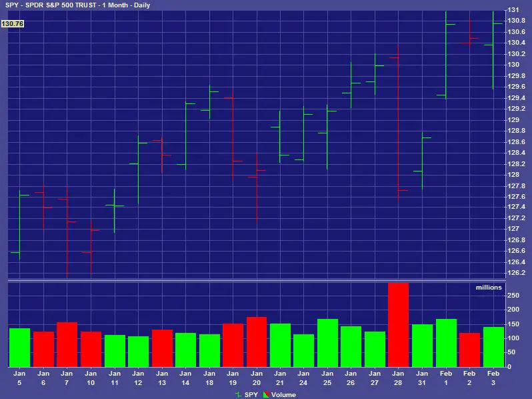532x399 pixels.
Task: Click the 128 price axis label
Action: click(x=513, y=175)
